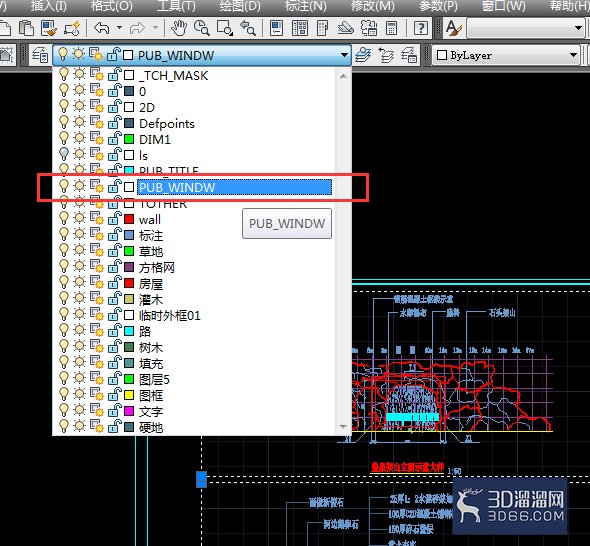This screenshot has width=590, height=546.
Task: Click the Redo arrow icon
Action: click(x=137, y=28)
